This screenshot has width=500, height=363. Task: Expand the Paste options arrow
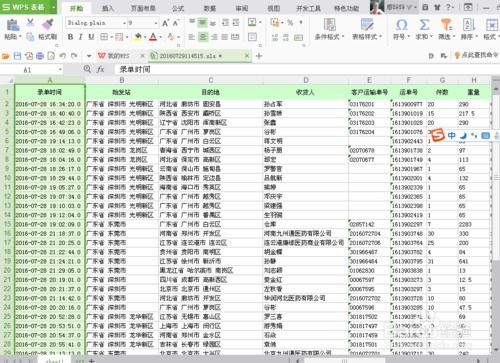click(x=20, y=36)
